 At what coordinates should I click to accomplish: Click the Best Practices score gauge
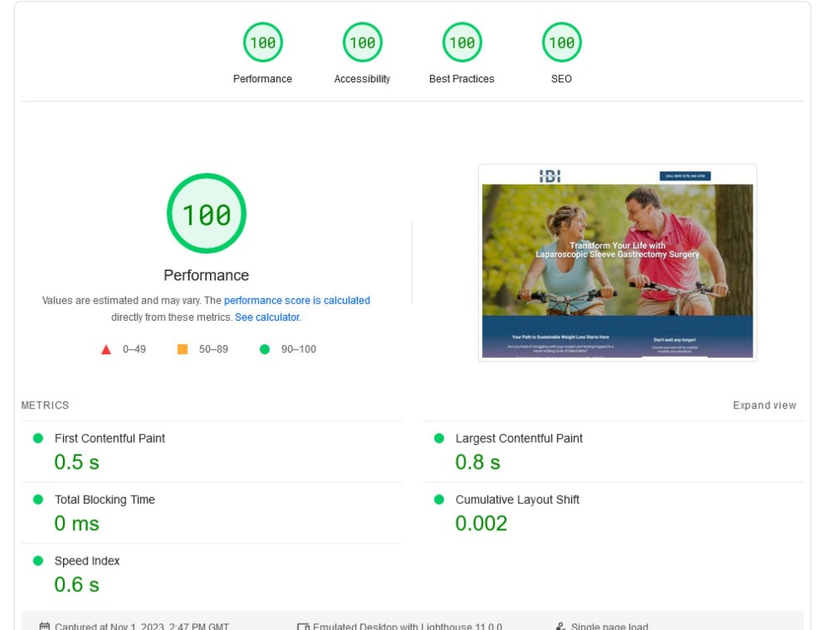[462, 42]
